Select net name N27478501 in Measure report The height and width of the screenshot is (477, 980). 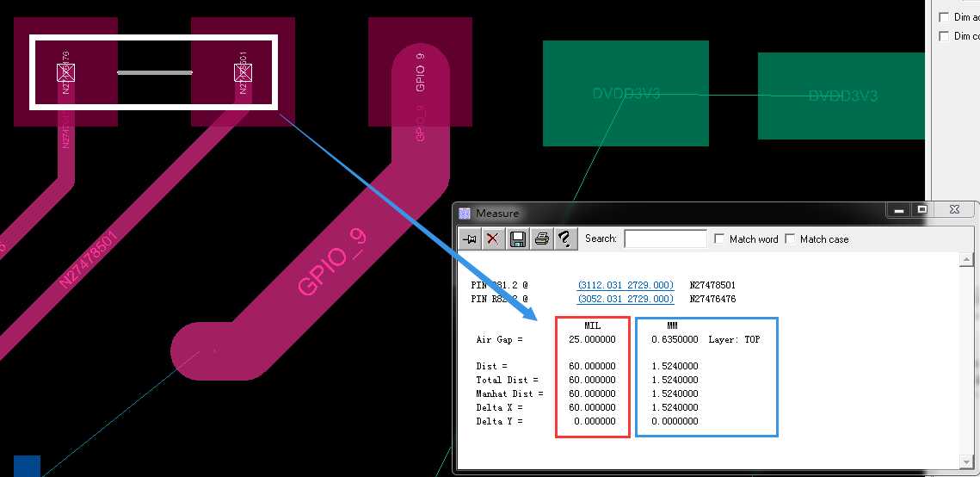[x=712, y=285]
